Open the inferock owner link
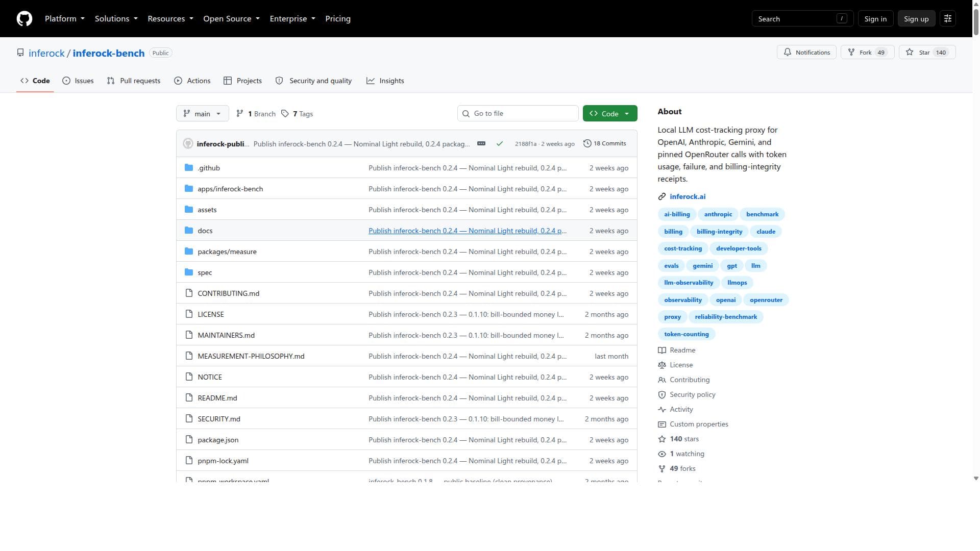The image size is (980, 551). click(46, 53)
